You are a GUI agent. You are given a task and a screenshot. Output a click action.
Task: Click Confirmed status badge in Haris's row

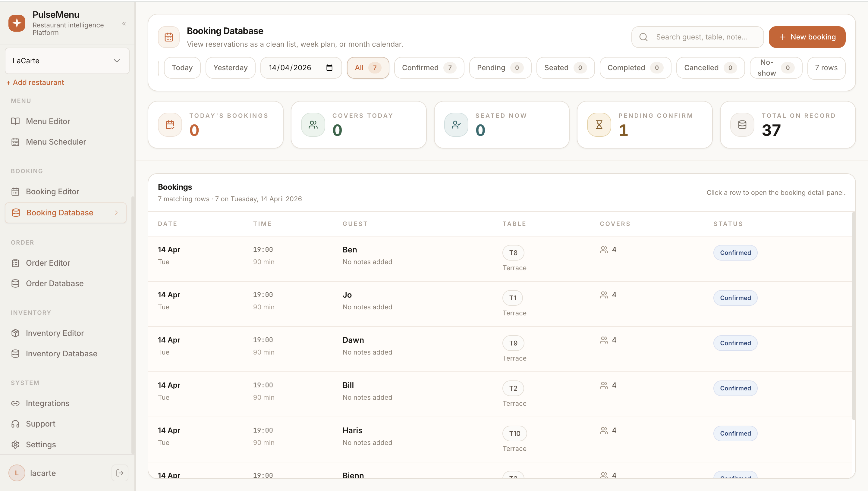[x=735, y=433]
